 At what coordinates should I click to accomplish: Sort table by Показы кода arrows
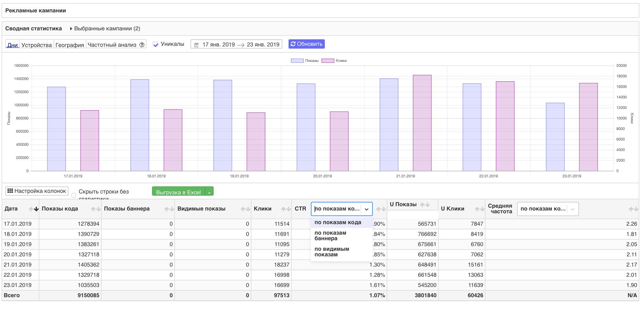pos(96,209)
